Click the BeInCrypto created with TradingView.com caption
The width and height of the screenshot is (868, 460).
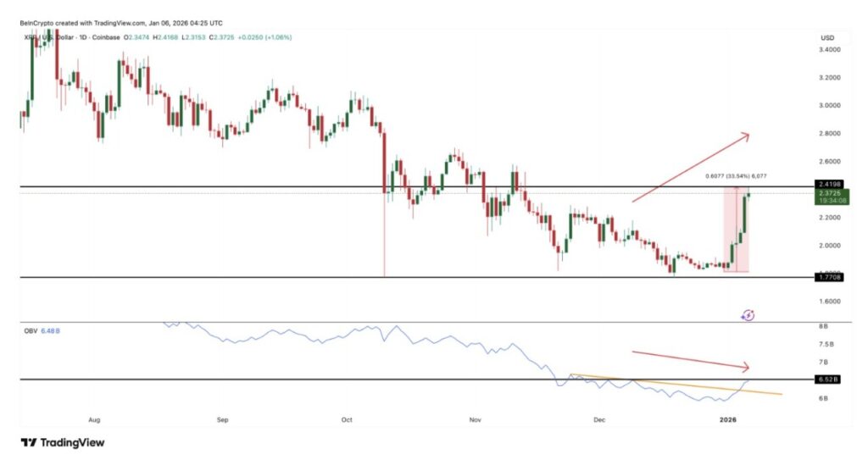pos(124,22)
